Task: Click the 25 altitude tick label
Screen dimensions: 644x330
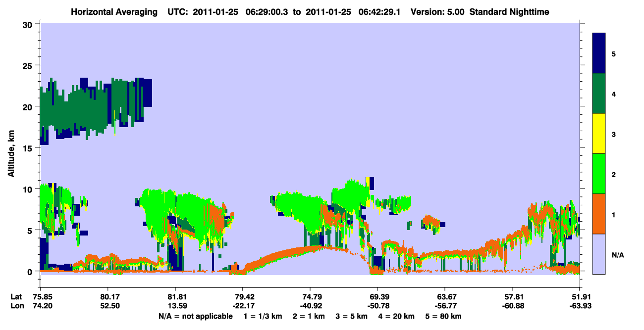Action: pos(29,65)
